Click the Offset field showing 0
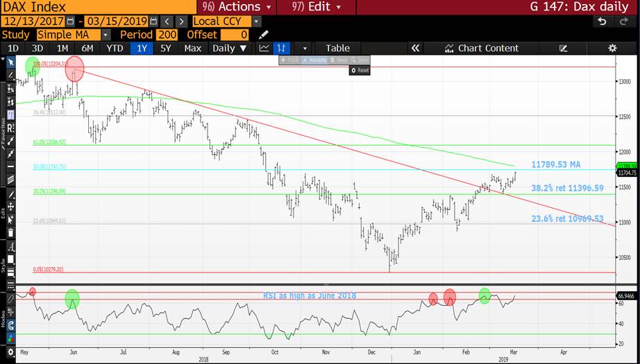The image size is (640, 364). tap(235, 35)
